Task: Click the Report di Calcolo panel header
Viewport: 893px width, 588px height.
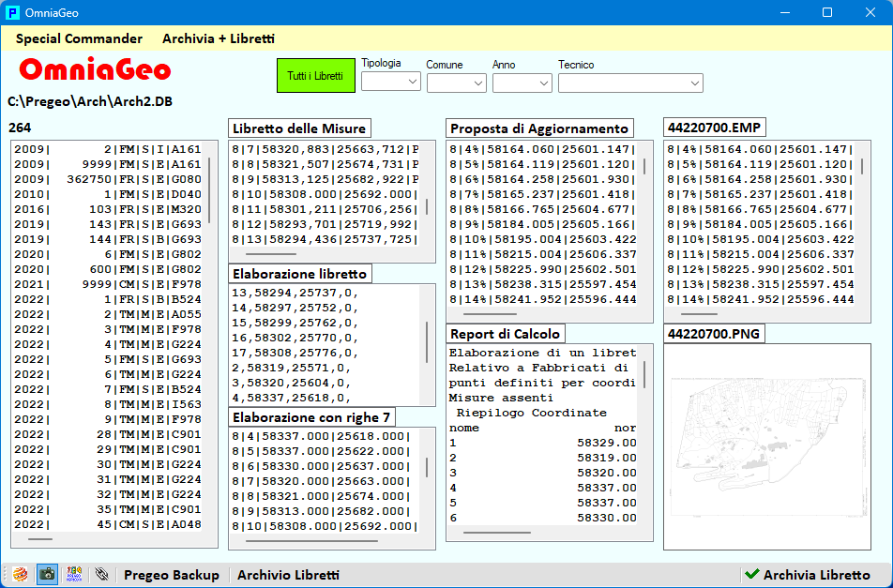Action: click(x=506, y=334)
